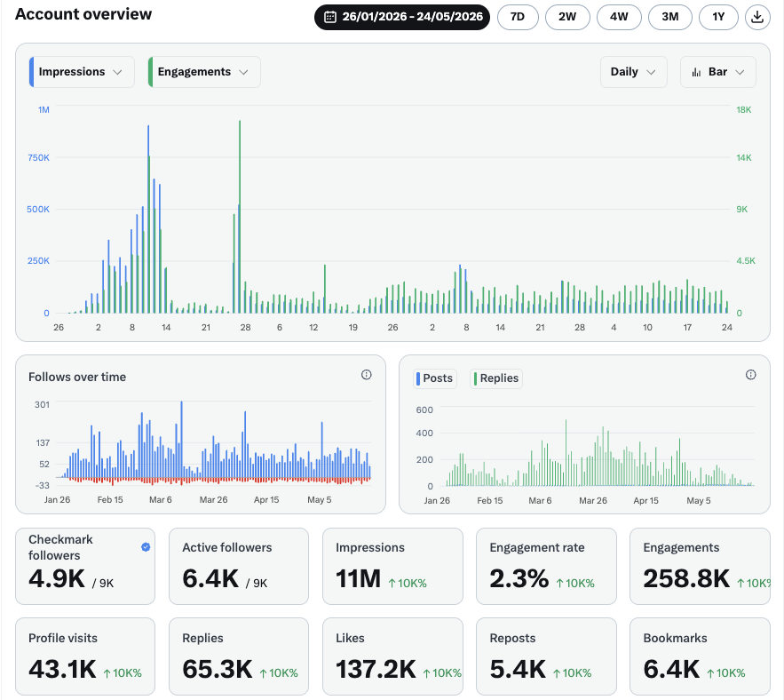This screenshot has width=784, height=700.
Task: Click the 4.5K engagements axis label
Action: 746,260
